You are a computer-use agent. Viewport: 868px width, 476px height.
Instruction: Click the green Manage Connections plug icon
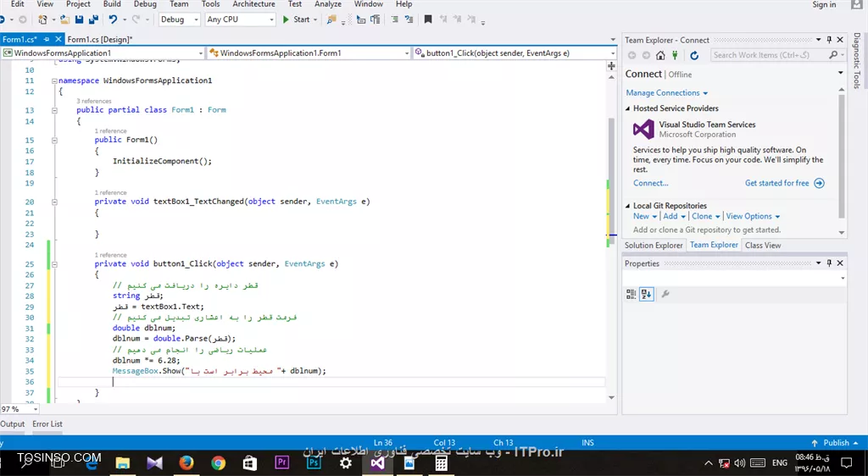click(x=675, y=55)
